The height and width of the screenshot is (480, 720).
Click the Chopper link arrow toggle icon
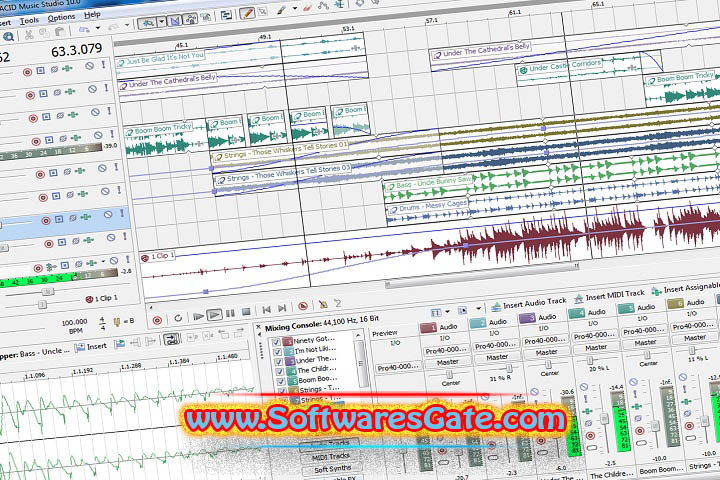tap(172, 339)
